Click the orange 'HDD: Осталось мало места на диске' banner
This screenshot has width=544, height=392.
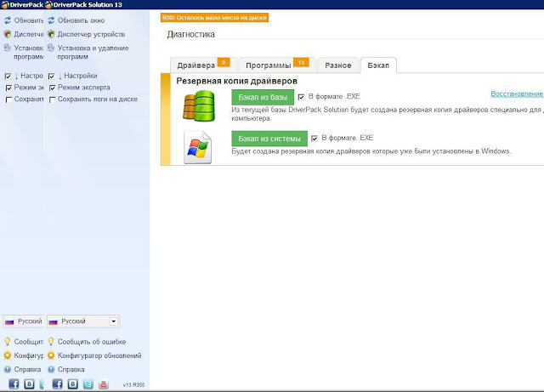(214, 17)
